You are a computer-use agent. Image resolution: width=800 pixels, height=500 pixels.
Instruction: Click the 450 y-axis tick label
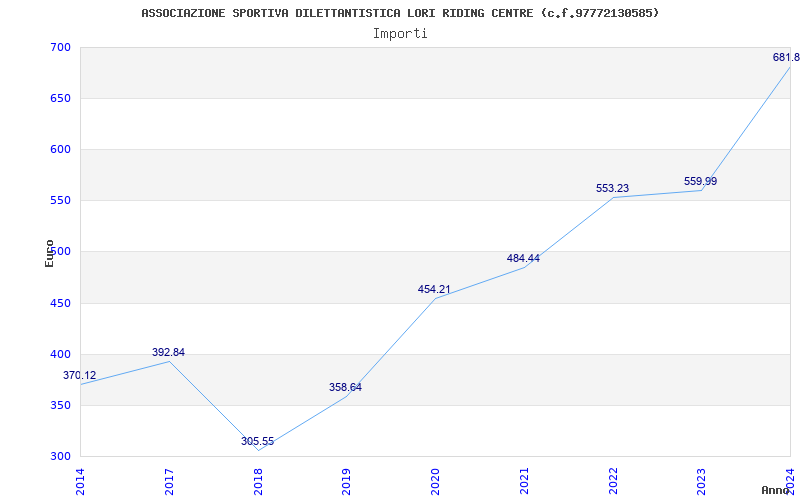point(60,304)
